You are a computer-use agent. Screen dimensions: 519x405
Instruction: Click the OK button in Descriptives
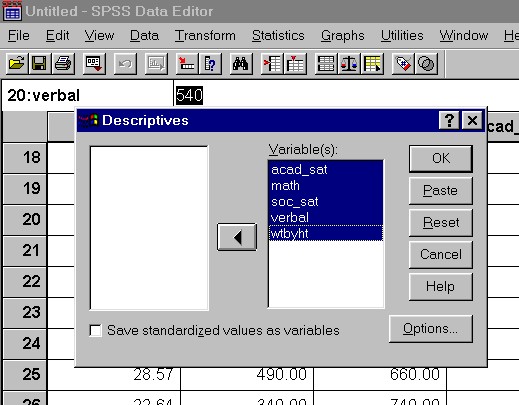coord(441,158)
